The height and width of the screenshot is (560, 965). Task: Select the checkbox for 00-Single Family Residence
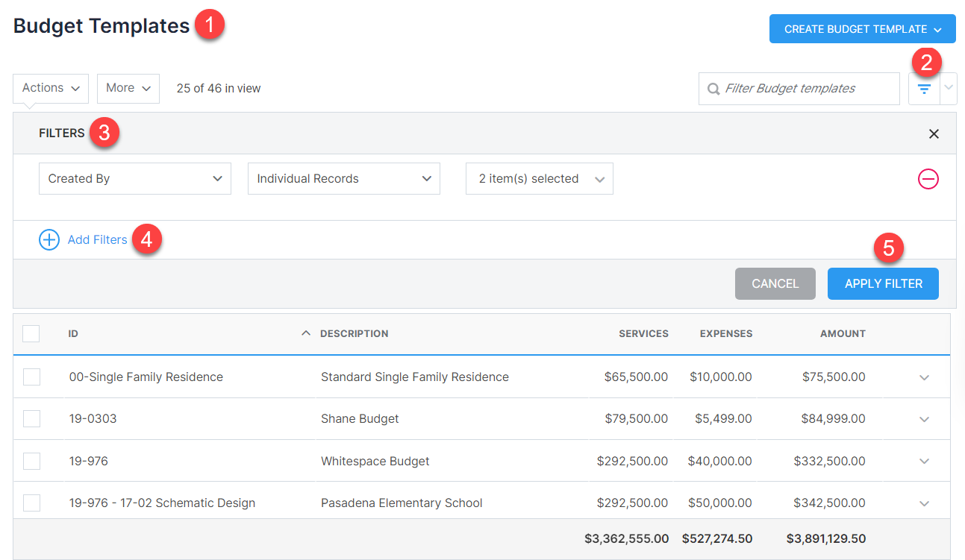pyautogui.click(x=31, y=377)
